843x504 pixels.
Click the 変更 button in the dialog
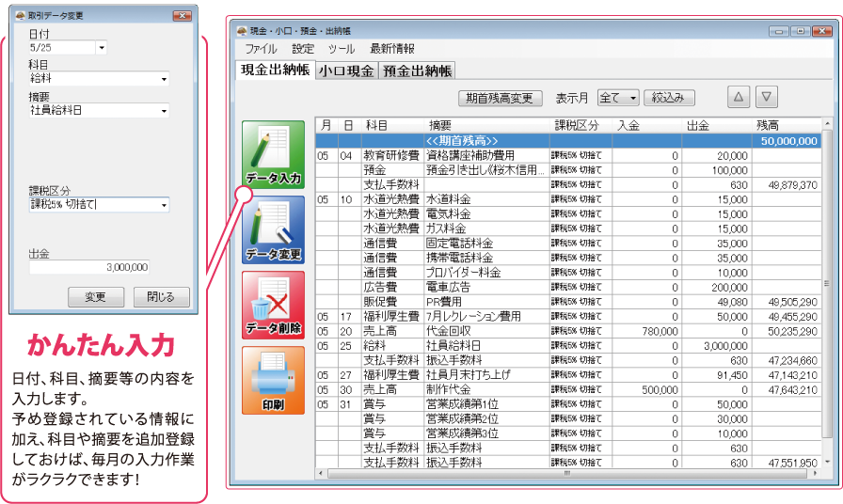coord(96,297)
